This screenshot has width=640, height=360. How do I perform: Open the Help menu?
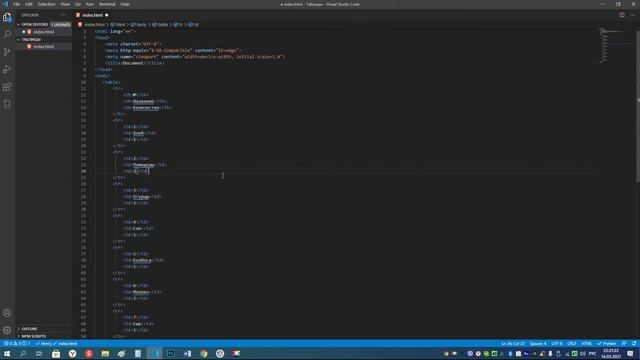coord(125,4)
